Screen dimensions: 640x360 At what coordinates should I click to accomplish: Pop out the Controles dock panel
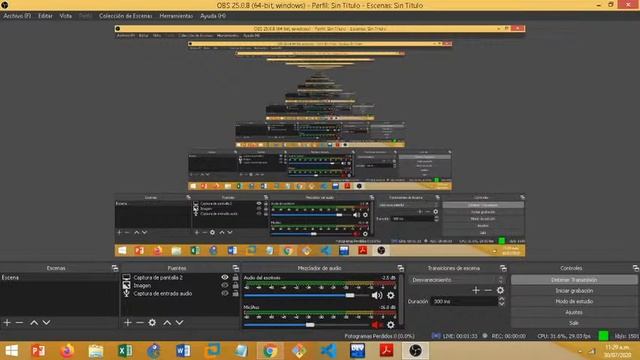tap(636, 268)
